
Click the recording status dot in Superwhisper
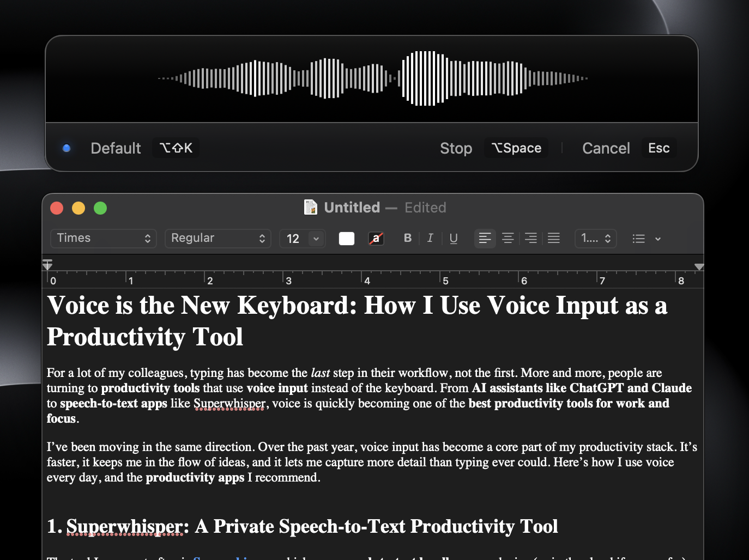coord(67,148)
